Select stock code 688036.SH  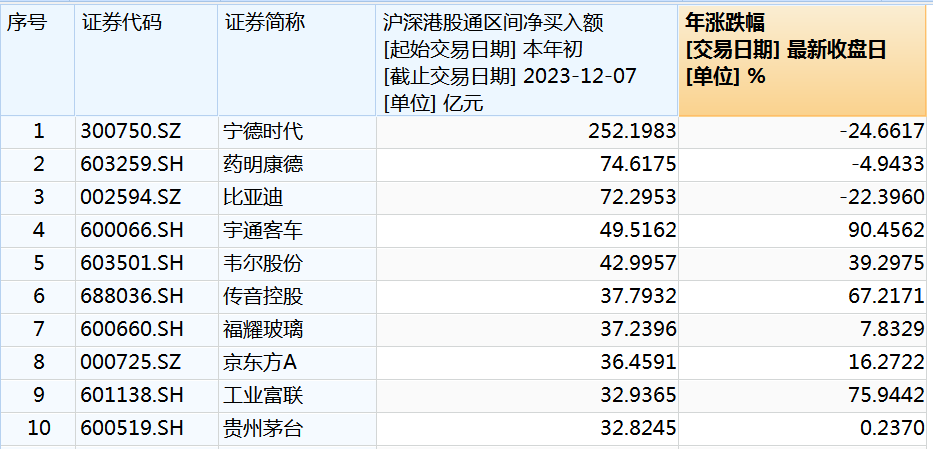pyautogui.click(x=132, y=296)
